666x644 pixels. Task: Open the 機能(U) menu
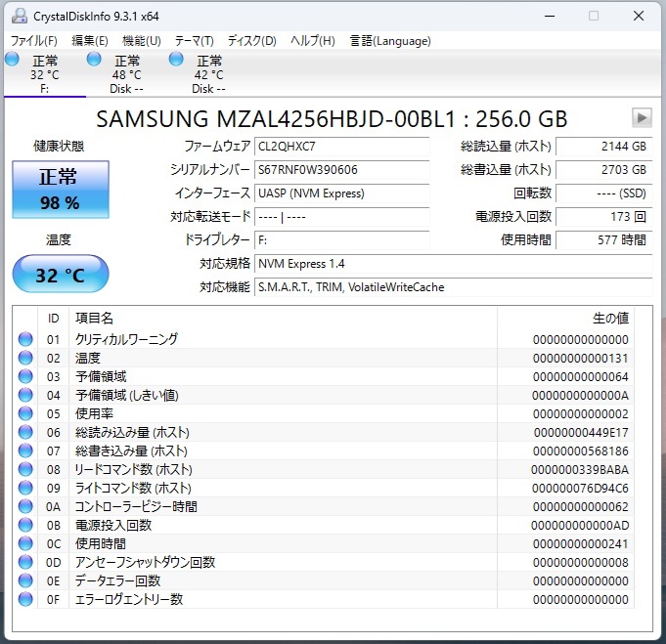pos(142,41)
